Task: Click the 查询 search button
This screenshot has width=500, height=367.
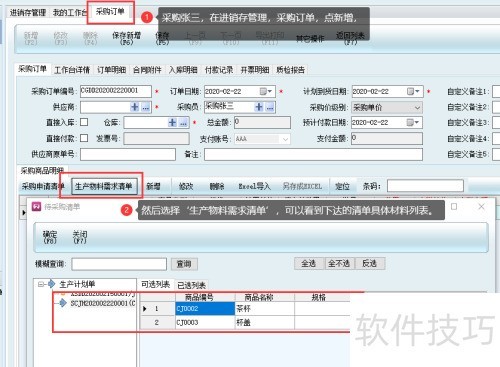Action: (x=184, y=264)
